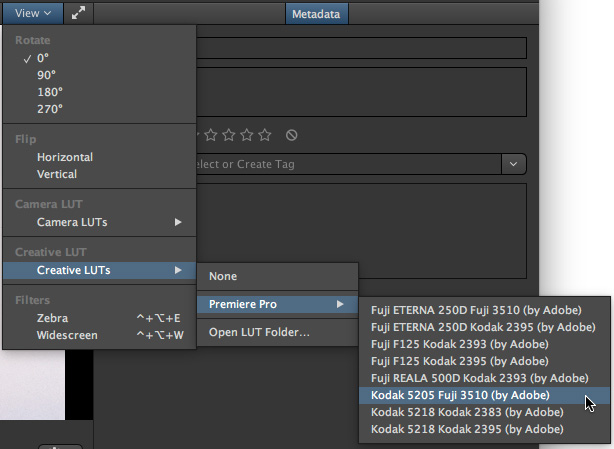This screenshot has height=449, width=614.
Task: Click the fullscreen expand arrows icon
Action: click(78, 13)
